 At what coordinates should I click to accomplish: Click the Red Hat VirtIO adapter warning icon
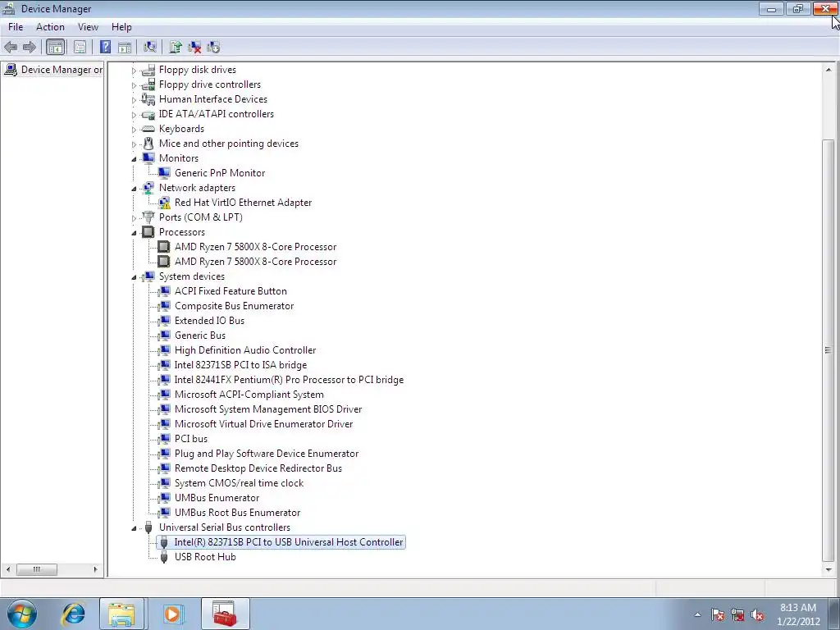[x=164, y=203]
